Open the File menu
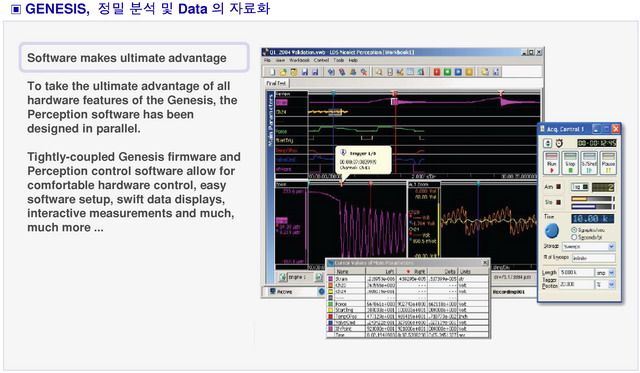The height and width of the screenshot is (373, 640). 267,60
